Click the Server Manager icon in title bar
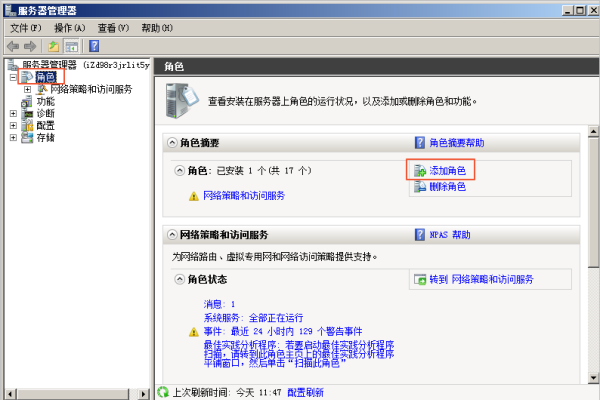600x400 pixels. [x=10, y=10]
